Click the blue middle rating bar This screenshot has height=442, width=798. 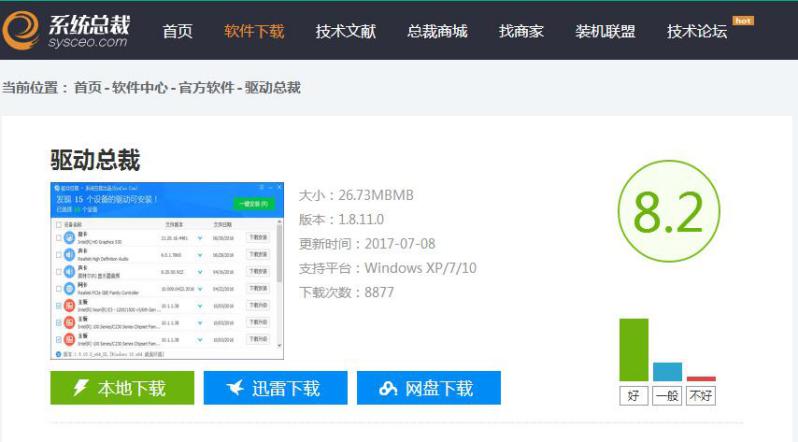click(667, 372)
